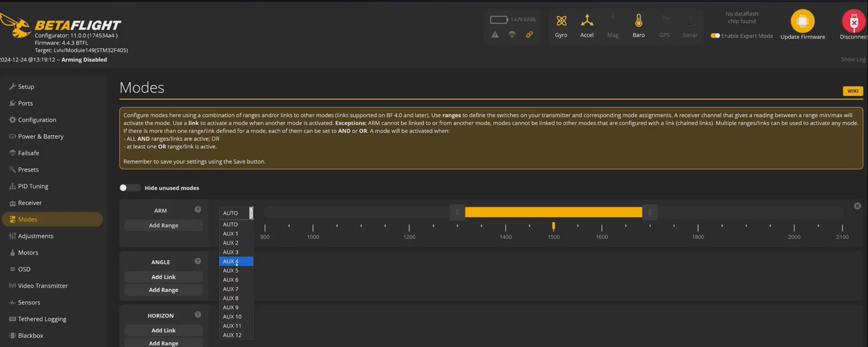868x347 pixels.
Task: Toggle Hide unused modes switch
Action: [x=130, y=188]
